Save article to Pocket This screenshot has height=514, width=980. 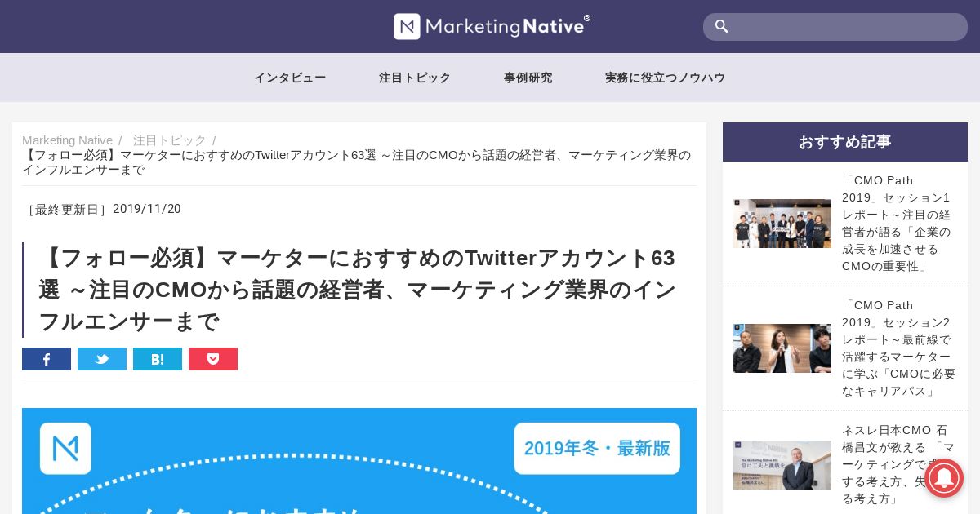pyautogui.click(x=213, y=359)
